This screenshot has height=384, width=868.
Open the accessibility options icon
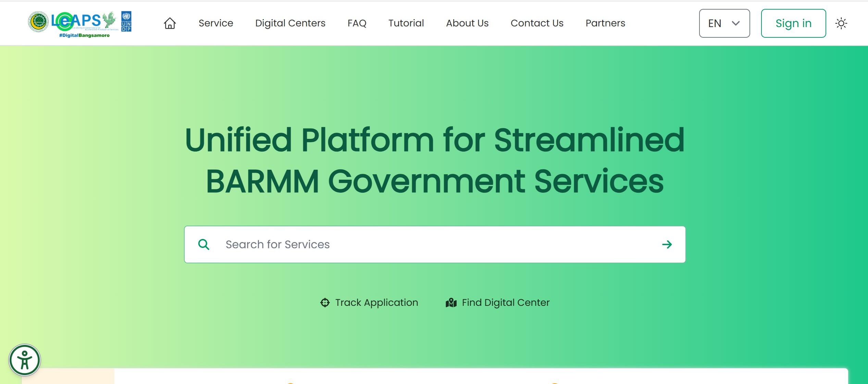point(25,360)
